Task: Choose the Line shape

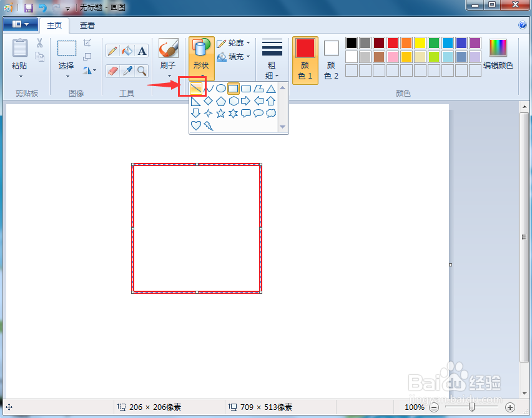Action: (196, 89)
